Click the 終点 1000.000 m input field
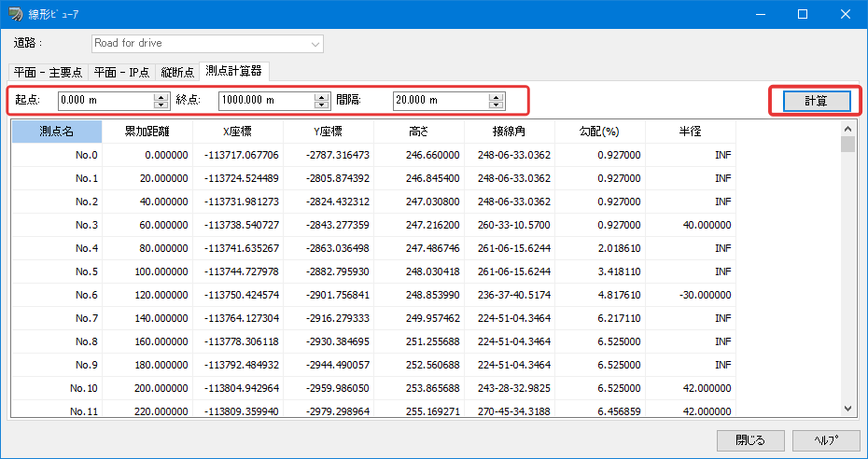The height and width of the screenshot is (459, 868). (x=267, y=100)
